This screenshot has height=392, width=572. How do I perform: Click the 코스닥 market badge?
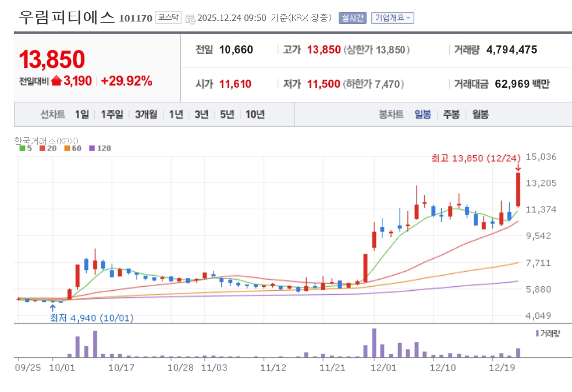(168, 17)
